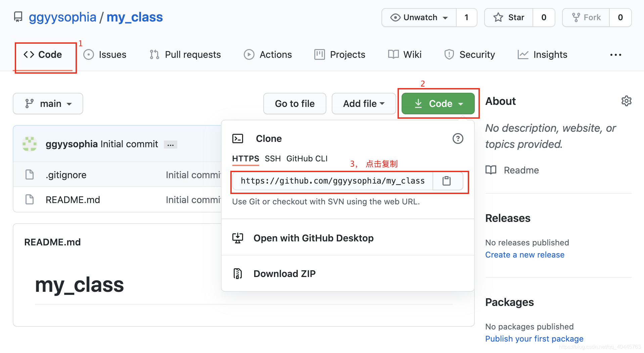Open the Security tab
This screenshot has width=644, height=353.
[469, 54]
